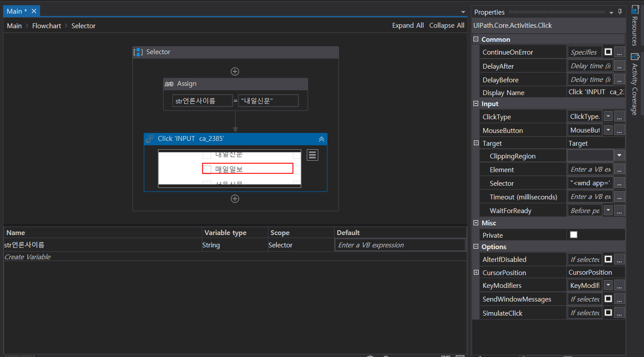This screenshot has height=357, width=644.
Task: Switch to the Main workflow tab
Action: point(17,11)
